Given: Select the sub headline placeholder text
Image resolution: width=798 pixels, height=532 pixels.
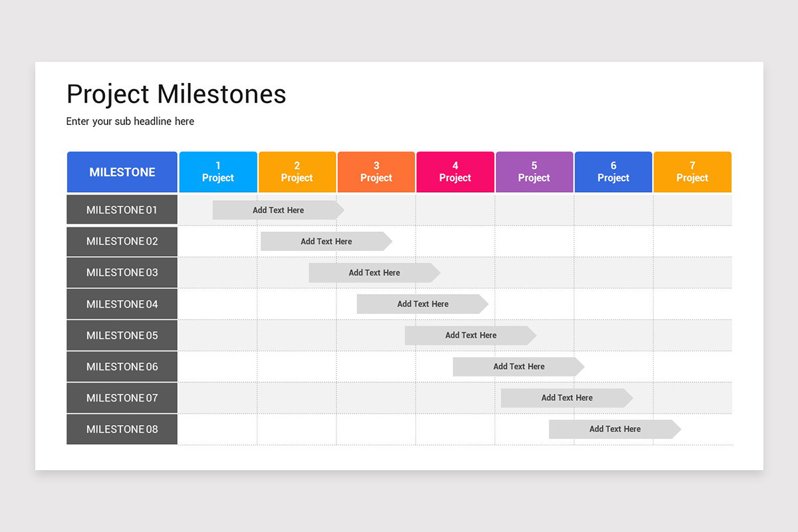Looking at the screenshot, I should pos(130,122).
